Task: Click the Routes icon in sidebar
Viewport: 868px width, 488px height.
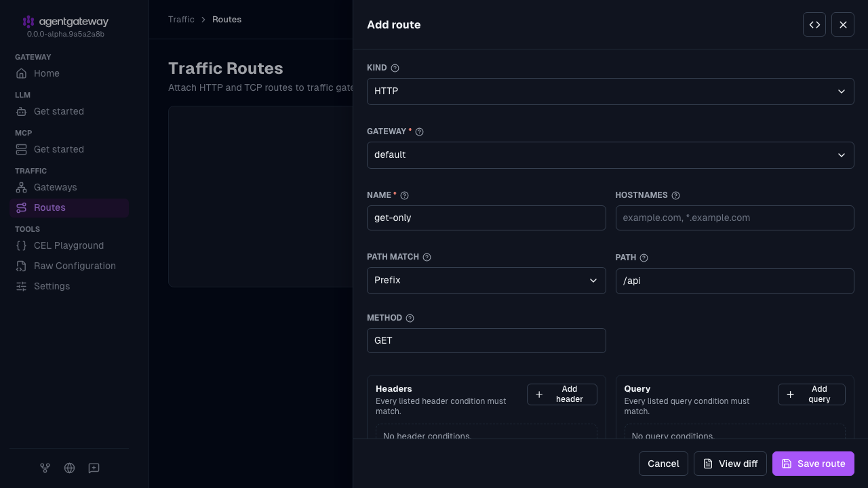Action: click(22, 207)
